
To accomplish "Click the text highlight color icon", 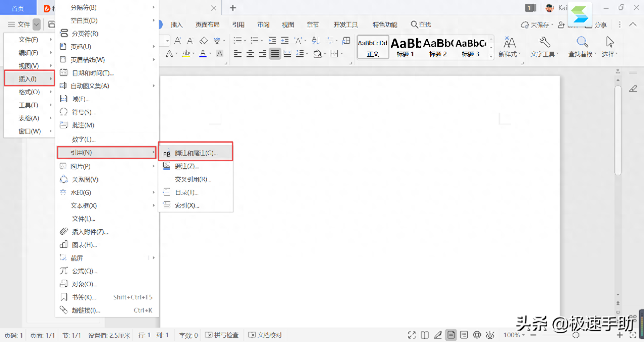I will (186, 54).
